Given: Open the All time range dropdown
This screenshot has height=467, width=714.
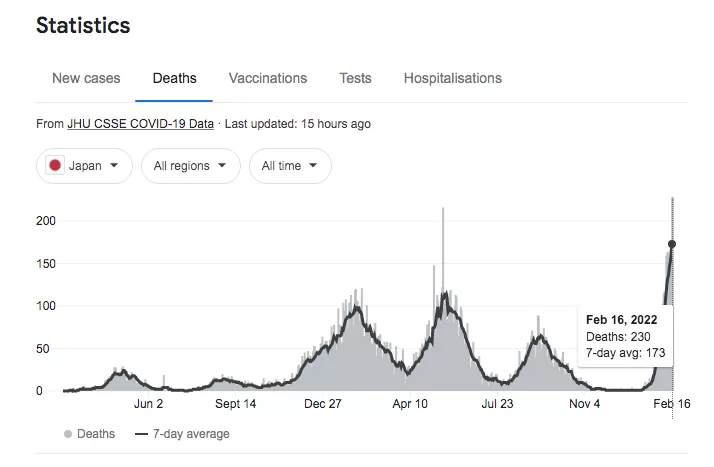Looking at the screenshot, I should point(290,166).
